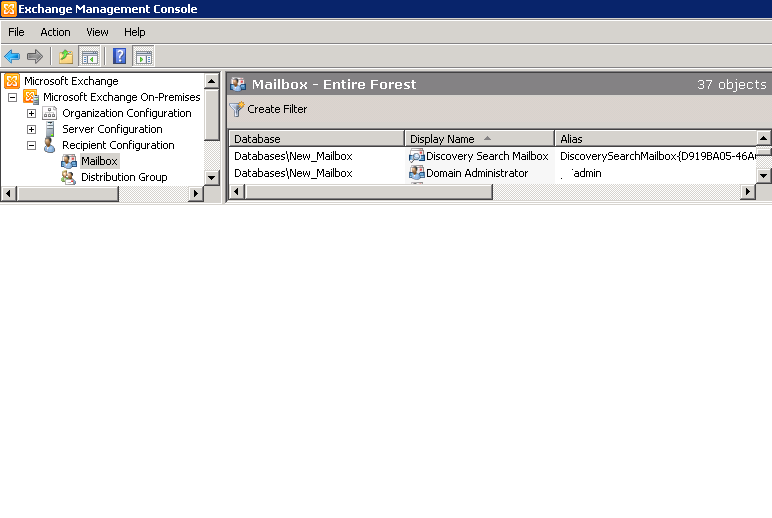Click up arrow of tree vertical scrollbar

point(212,81)
